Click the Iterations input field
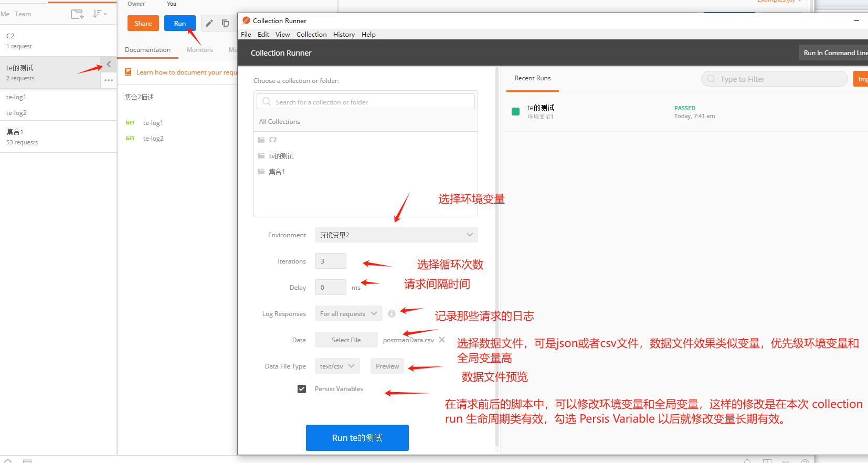This screenshot has width=868, height=463. (x=331, y=261)
